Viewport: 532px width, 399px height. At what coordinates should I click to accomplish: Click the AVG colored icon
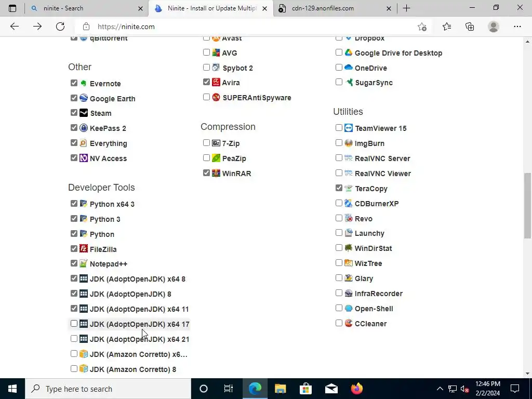tap(216, 52)
